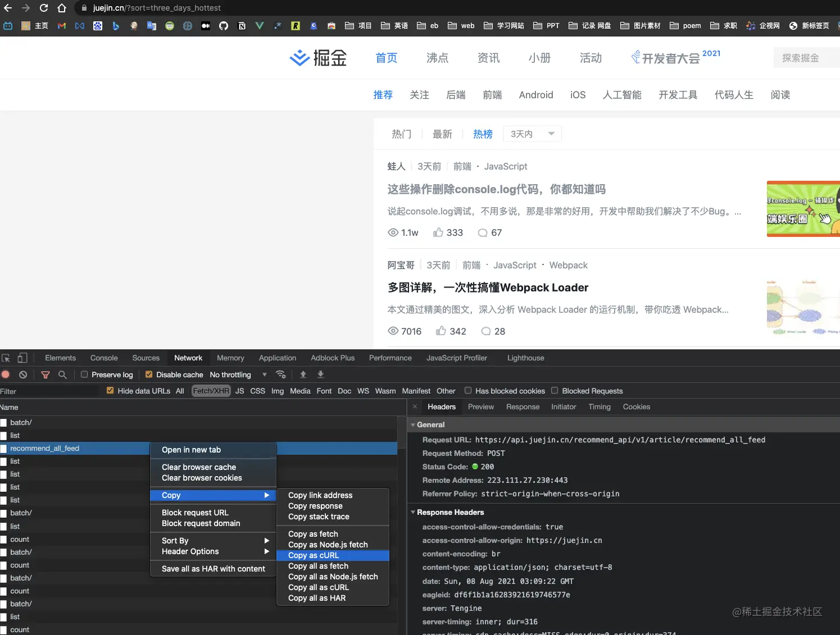Uncheck Disable cache
This screenshot has height=635, width=840.
tap(149, 374)
